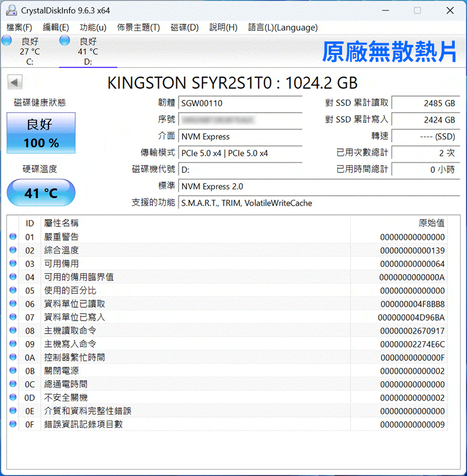The image size is (467, 476).
Task: Click the 41 °C temperature button
Action: point(41,193)
